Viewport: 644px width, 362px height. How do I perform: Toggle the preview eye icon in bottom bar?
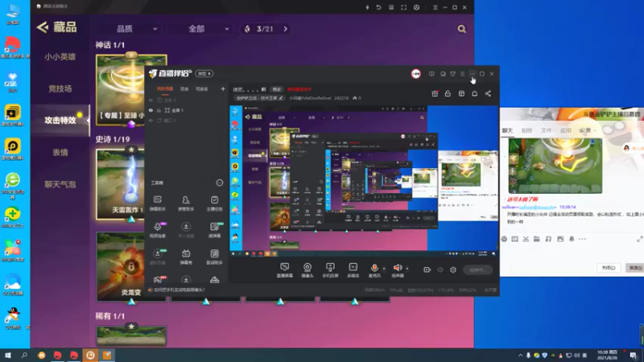(440, 269)
